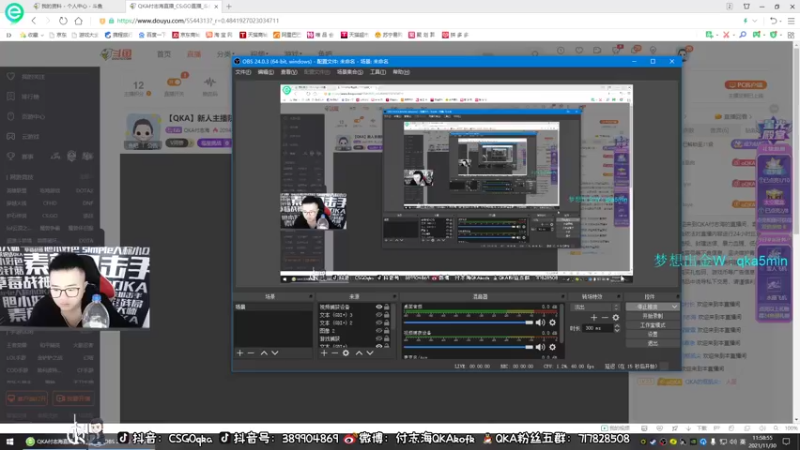Click 工作室模式 studio mode button
The width and height of the screenshot is (800, 450).
click(653, 326)
